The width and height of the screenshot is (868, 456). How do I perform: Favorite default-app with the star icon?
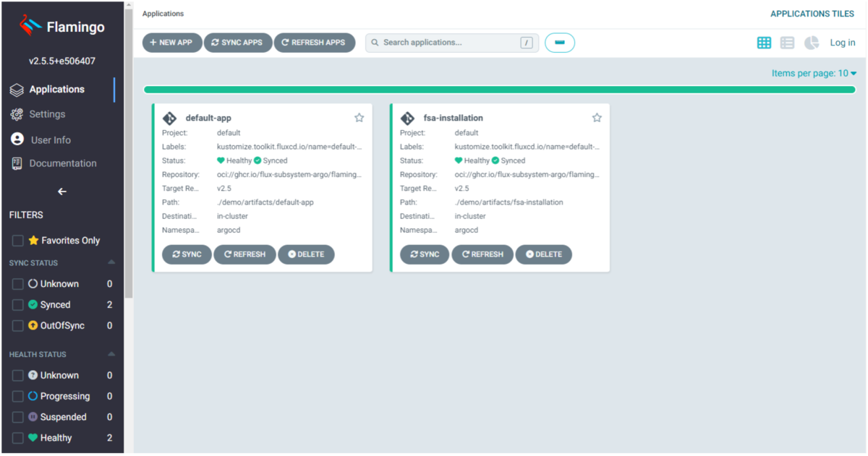(x=359, y=118)
